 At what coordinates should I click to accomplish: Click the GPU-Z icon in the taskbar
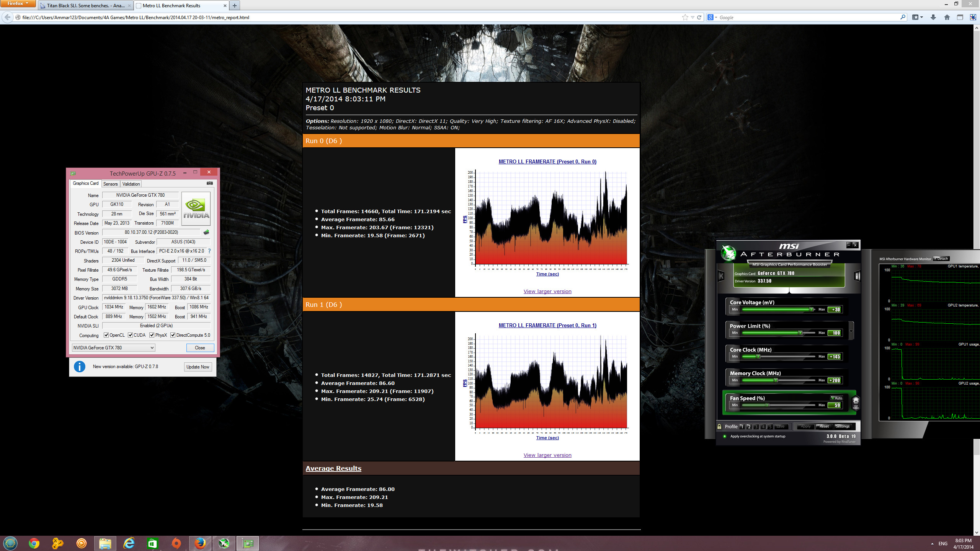pos(248,543)
